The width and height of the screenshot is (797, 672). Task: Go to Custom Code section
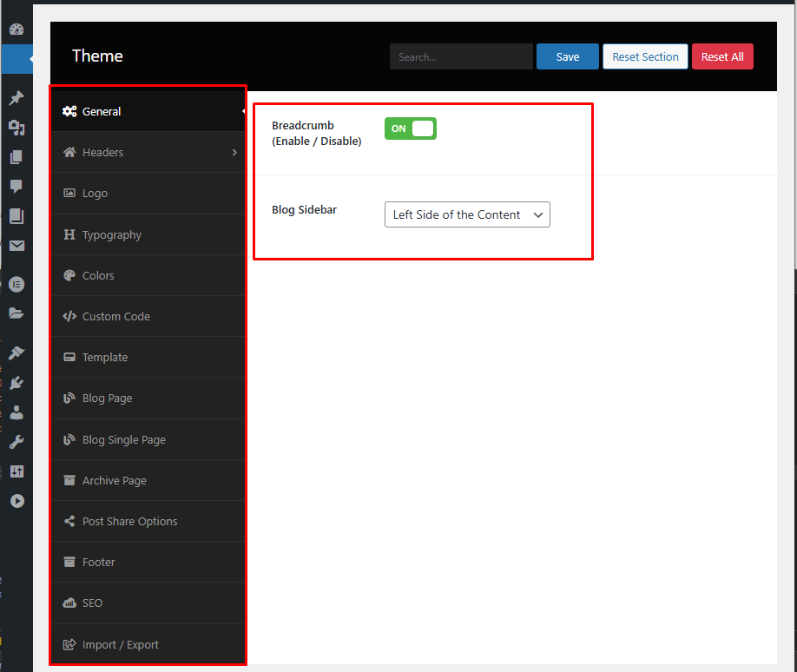coord(115,317)
